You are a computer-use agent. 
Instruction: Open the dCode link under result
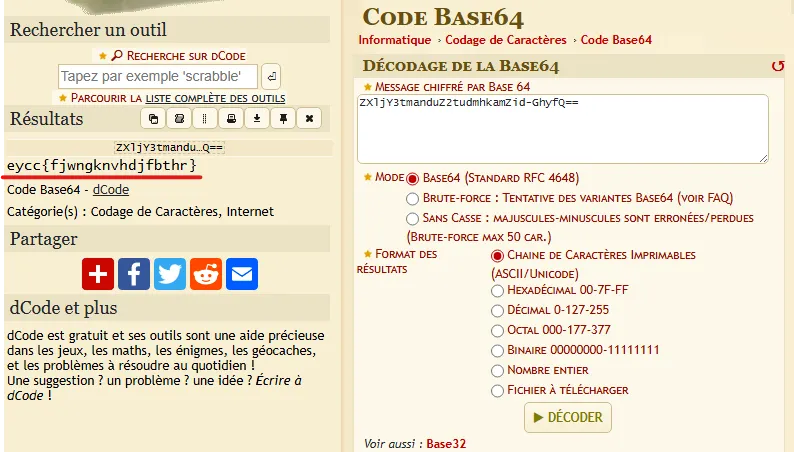pyautogui.click(x=111, y=189)
